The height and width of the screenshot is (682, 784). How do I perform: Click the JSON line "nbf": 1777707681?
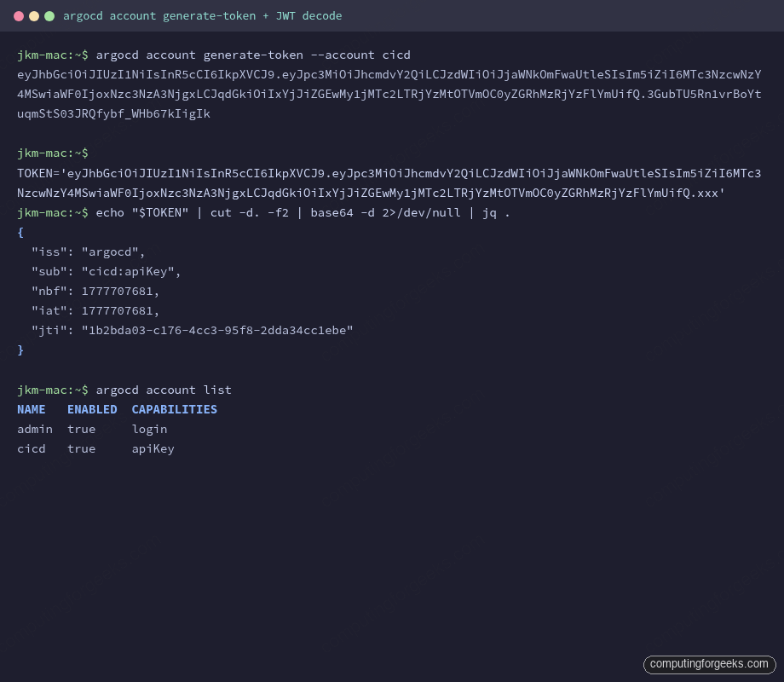(x=95, y=292)
